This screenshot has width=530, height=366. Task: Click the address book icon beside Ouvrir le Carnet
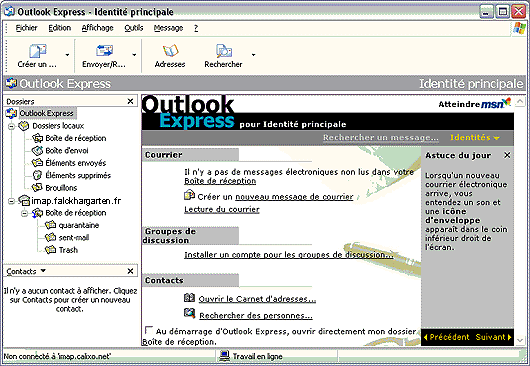click(x=189, y=298)
